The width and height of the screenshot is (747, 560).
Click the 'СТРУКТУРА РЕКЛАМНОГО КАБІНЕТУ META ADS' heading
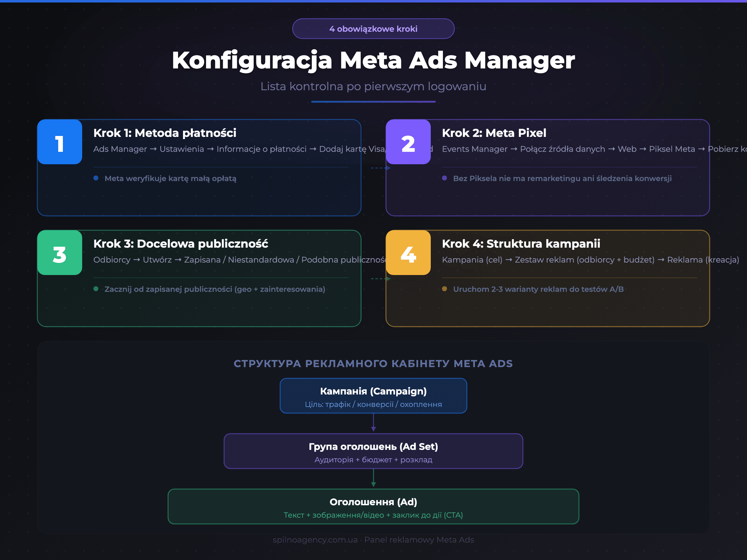tap(373, 364)
